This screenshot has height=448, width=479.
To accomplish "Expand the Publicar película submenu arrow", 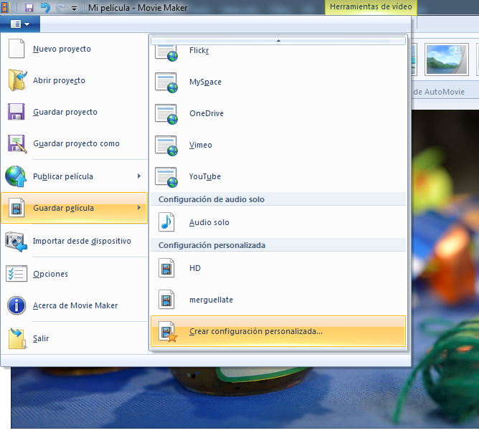I will [139, 176].
